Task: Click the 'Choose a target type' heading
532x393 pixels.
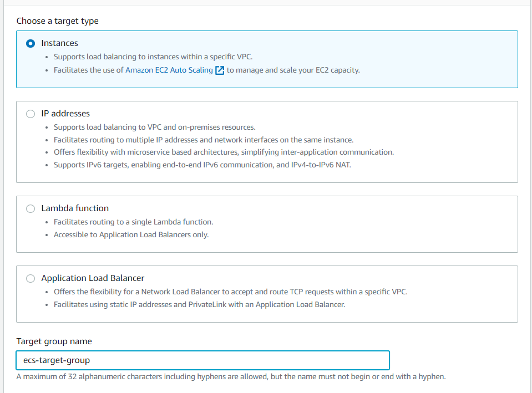Action: tap(58, 21)
